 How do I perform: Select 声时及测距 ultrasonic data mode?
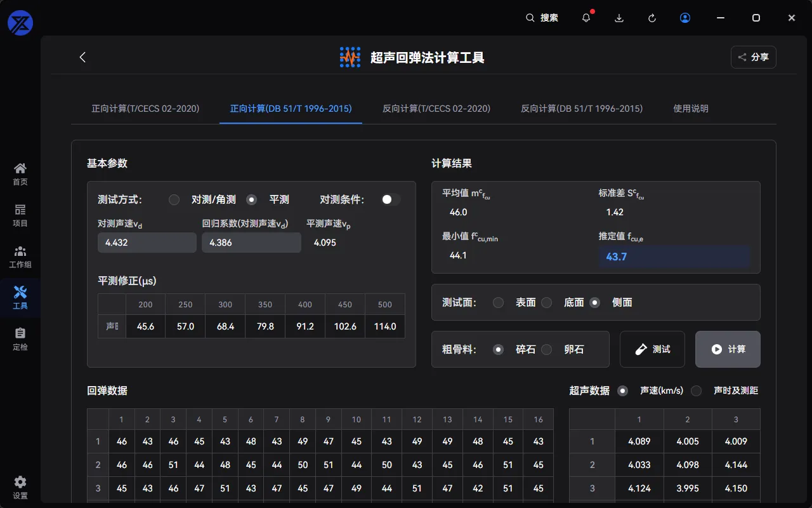coord(697,391)
